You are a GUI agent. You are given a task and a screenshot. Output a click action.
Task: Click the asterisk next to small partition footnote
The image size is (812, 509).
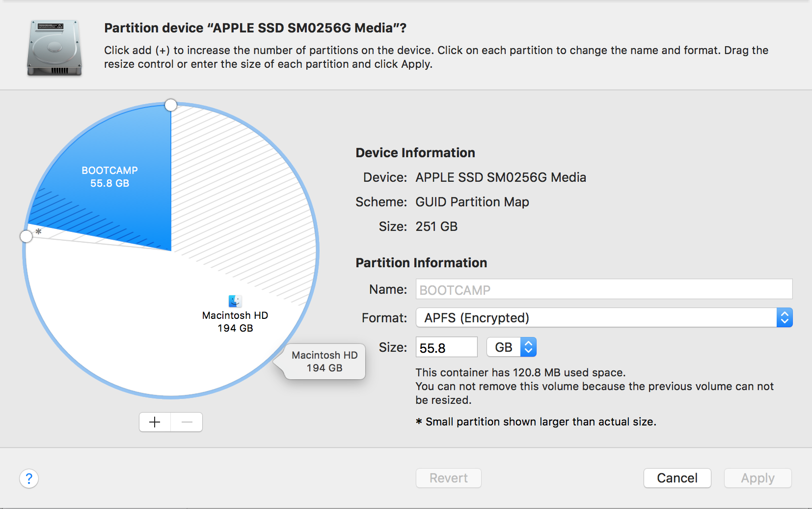click(x=419, y=422)
